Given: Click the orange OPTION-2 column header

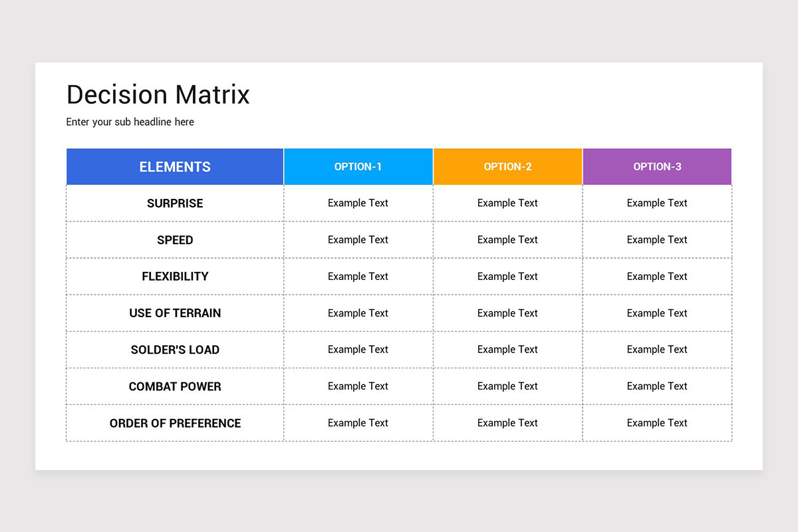Looking at the screenshot, I should 507,167.
